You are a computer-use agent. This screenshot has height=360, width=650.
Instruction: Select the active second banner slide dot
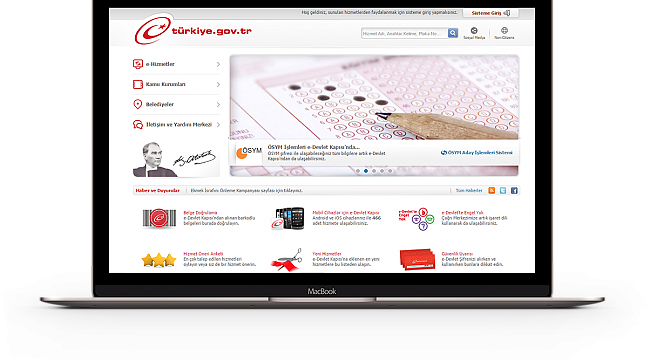pos(366,171)
